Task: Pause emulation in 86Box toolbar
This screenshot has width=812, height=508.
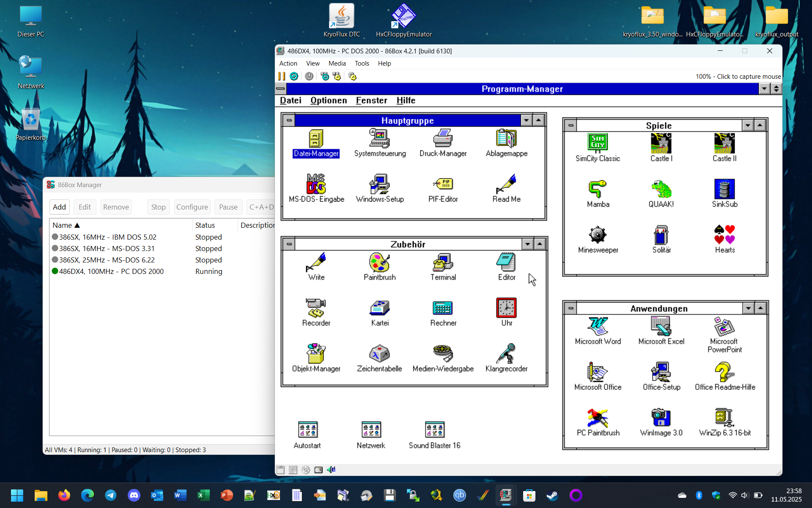Action: pyautogui.click(x=282, y=76)
